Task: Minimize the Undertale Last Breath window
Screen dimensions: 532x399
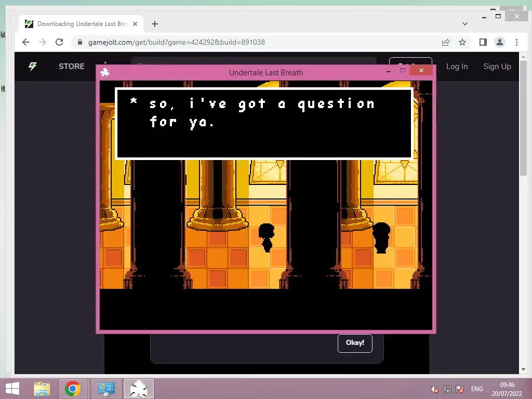Action: (x=389, y=71)
